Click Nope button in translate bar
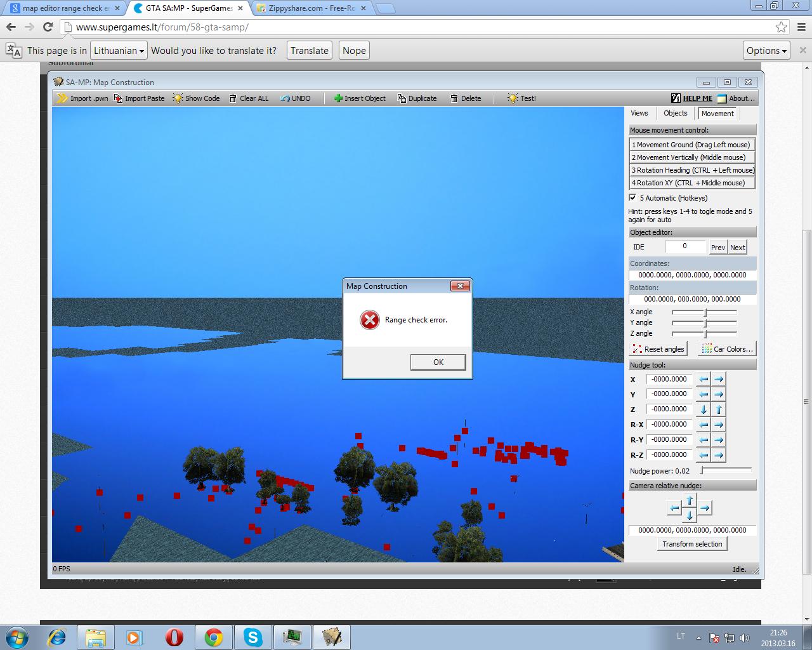This screenshot has width=812, height=650. point(354,51)
